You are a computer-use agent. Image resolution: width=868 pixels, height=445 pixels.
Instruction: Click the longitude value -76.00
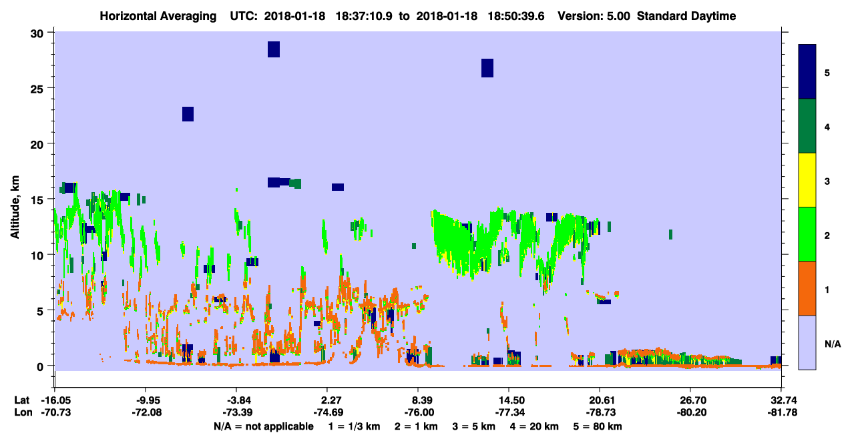point(418,412)
